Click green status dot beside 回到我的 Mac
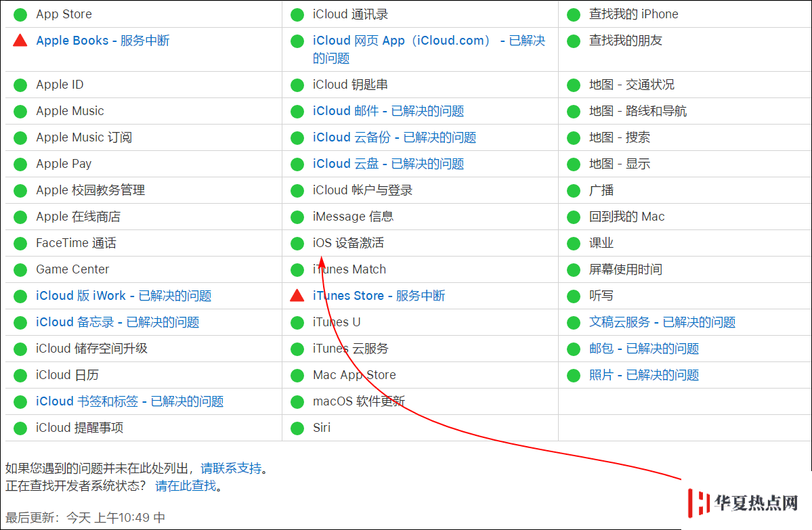 (x=574, y=217)
